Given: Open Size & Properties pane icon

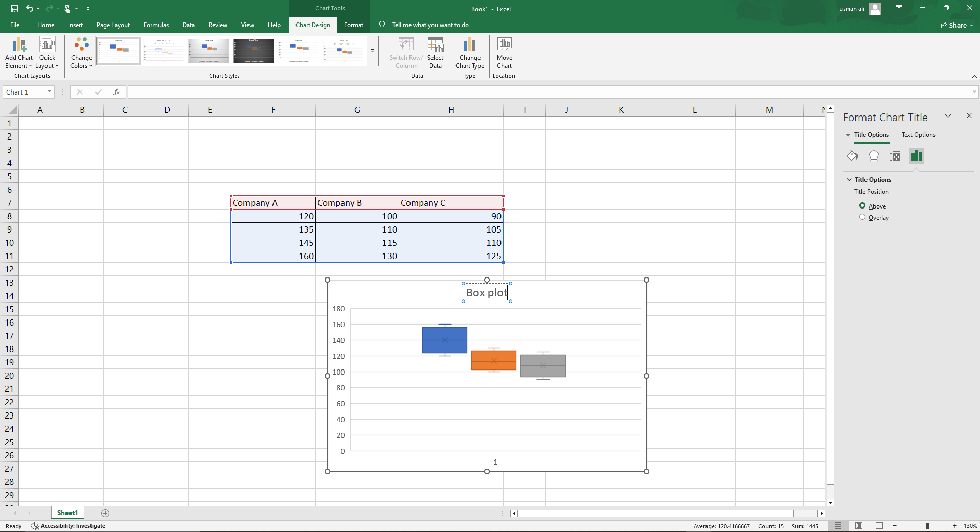Looking at the screenshot, I should point(895,156).
